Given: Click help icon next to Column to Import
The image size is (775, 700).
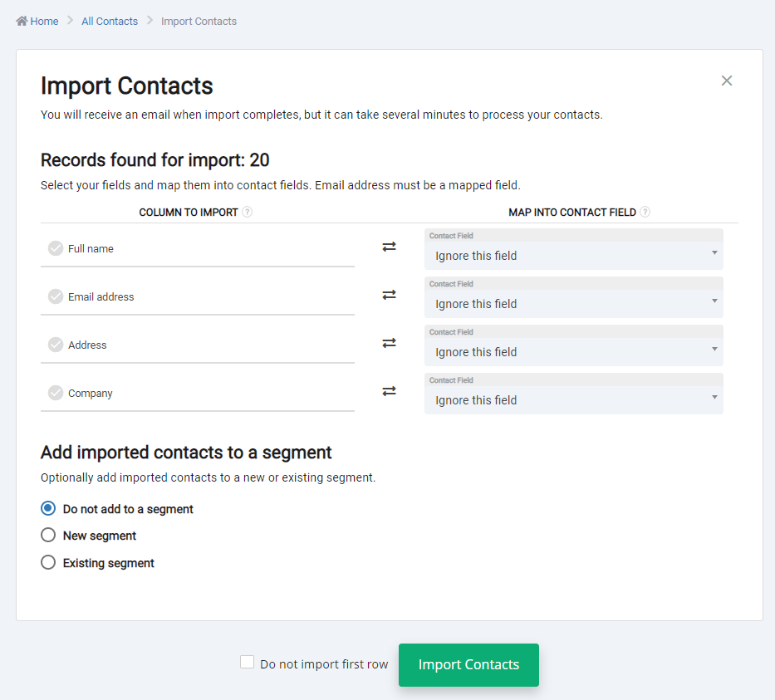Looking at the screenshot, I should 248,212.
